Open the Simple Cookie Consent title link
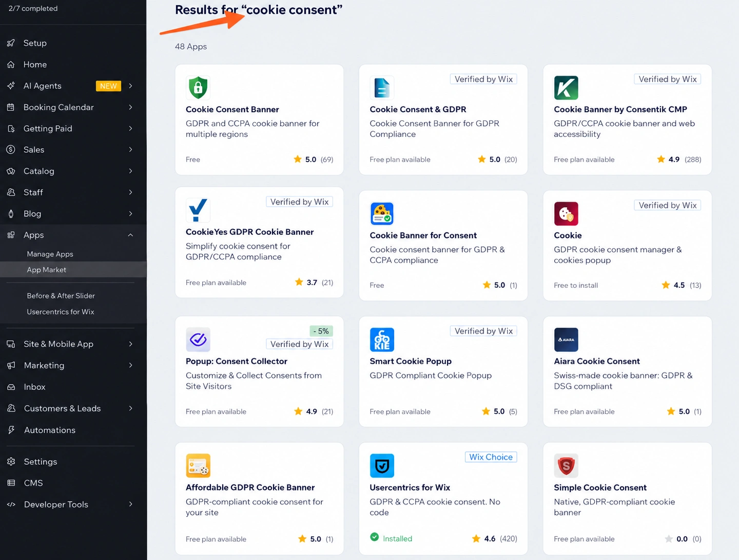The height and width of the screenshot is (560, 739). tap(600, 487)
